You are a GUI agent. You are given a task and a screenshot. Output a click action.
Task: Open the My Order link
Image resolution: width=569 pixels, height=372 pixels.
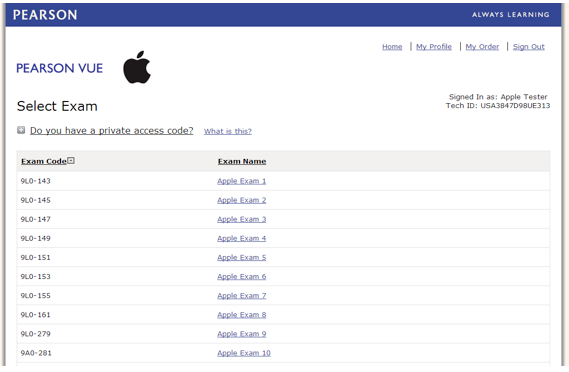pyautogui.click(x=482, y=47)
